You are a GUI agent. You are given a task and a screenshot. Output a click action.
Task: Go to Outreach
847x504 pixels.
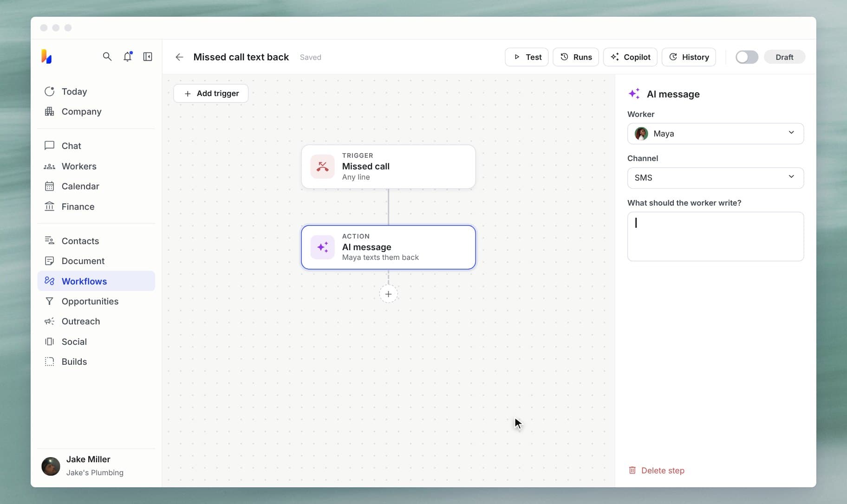coord(96,321)
